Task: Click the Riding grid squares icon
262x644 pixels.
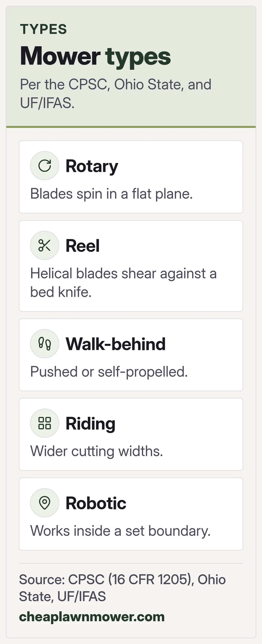Action: pyautogui.click(x=45, y=423)
